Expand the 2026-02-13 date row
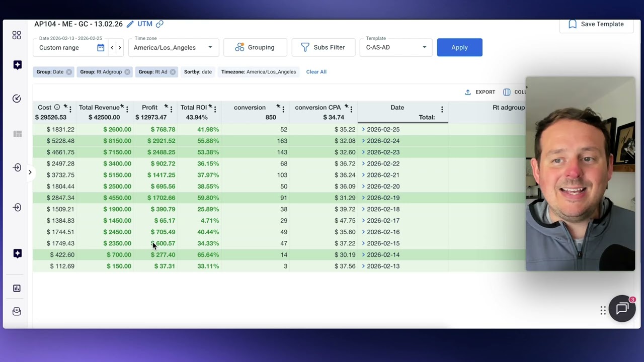The height and width of the screenshot is (362, 644). coord(363,266)
